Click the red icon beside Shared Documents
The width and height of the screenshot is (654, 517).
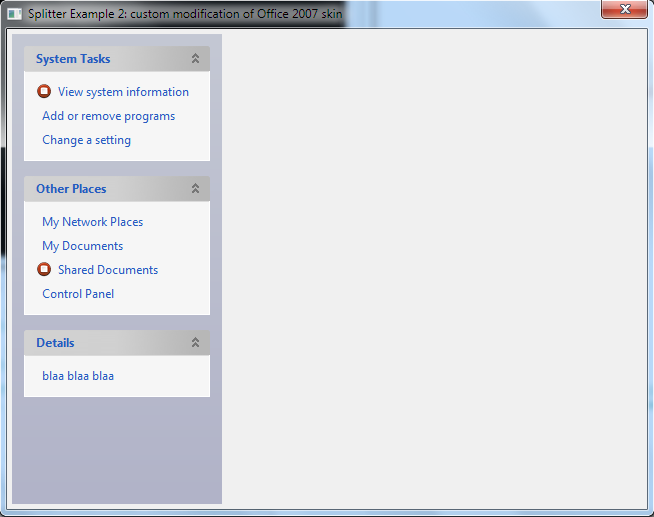[x=44, y=269]
